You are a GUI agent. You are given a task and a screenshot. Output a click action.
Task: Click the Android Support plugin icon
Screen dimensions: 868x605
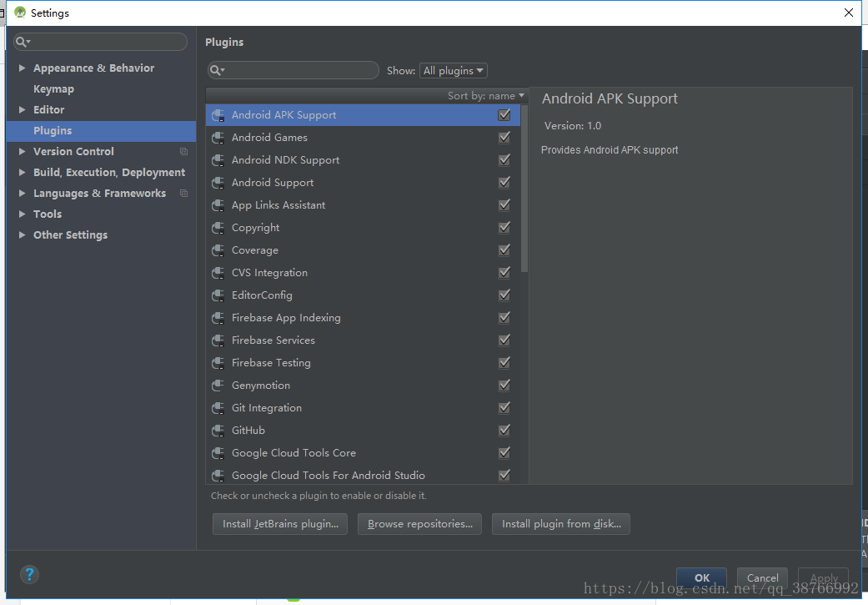pyautogui.click(x=218, y=183)
